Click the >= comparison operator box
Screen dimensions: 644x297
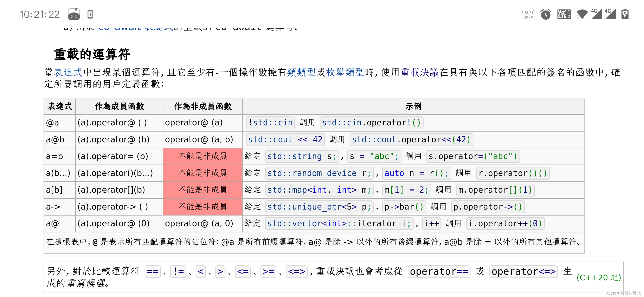pos(268,271)
